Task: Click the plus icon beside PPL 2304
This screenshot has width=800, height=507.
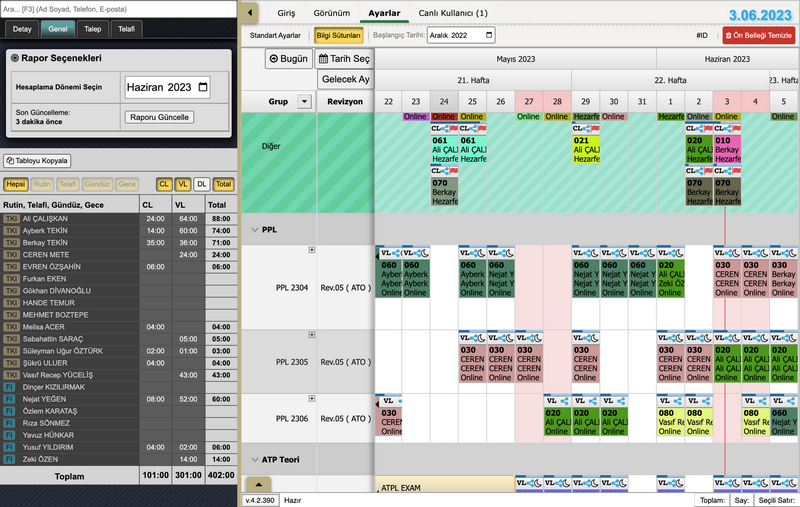Action: tap(311, 250)
